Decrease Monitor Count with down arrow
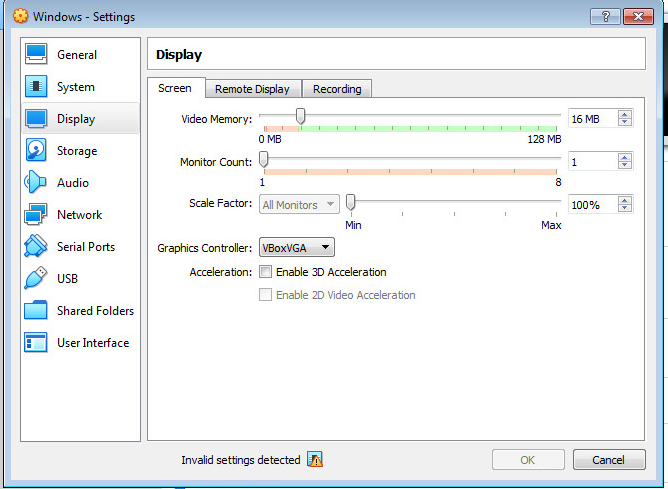 [x=625, y=165]
